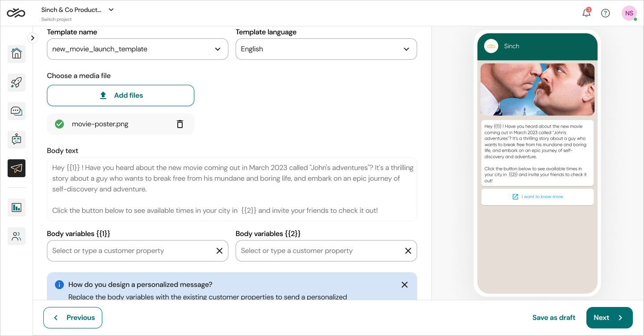
Task: Select the active paper-plane broadcast icon
Action: (x=16, y=168)
